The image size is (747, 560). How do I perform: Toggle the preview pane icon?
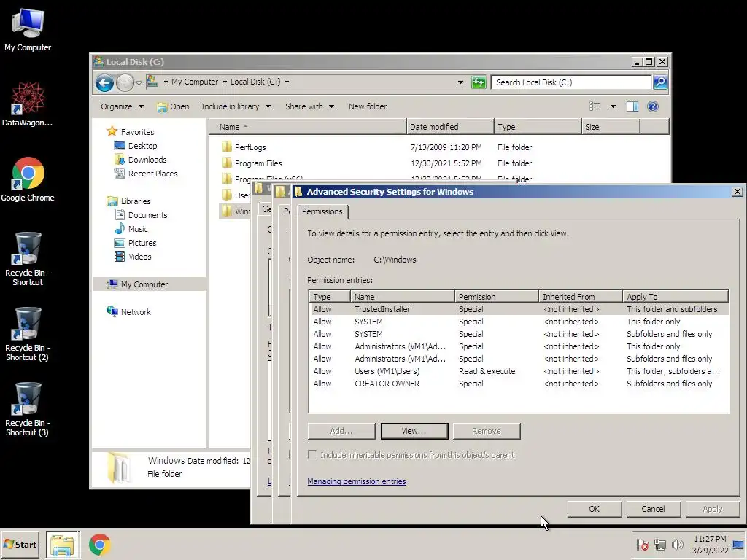click(632, 106)
